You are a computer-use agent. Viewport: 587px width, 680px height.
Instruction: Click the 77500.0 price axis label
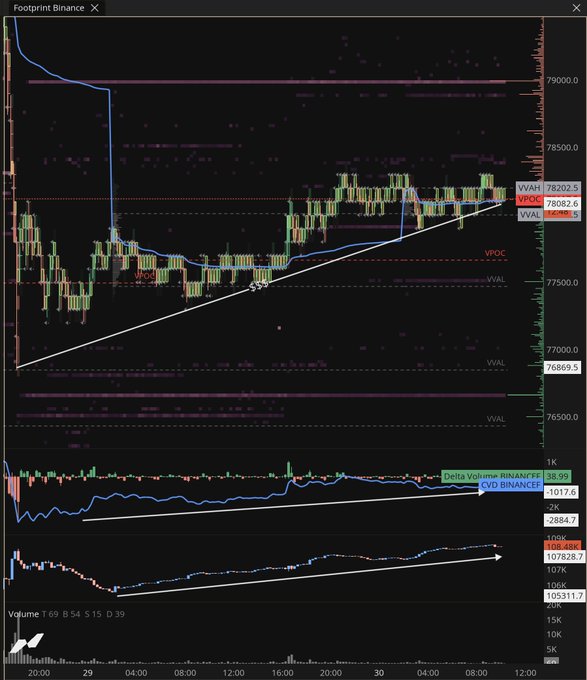point(562,282)
